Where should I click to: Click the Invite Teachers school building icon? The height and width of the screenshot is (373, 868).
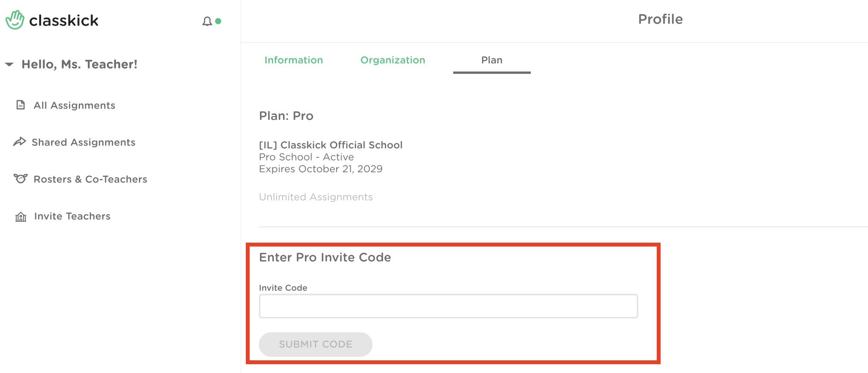tap(21, 216)
